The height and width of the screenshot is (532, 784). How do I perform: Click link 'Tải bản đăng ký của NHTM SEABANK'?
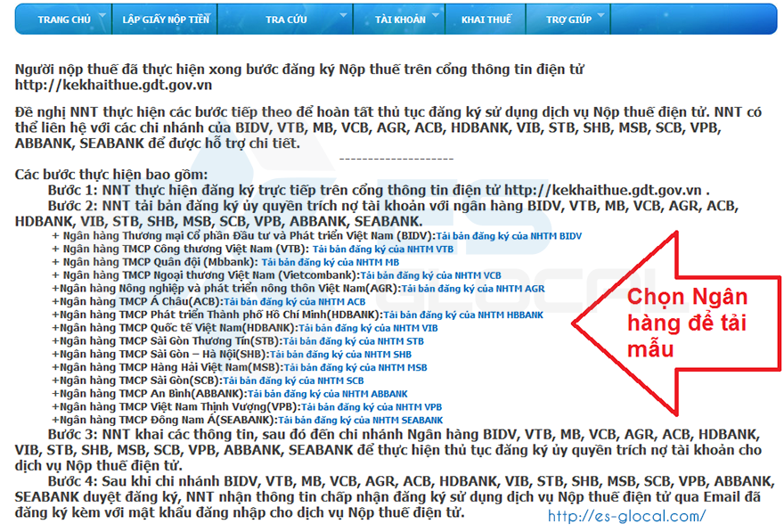[x=360, y=420]
